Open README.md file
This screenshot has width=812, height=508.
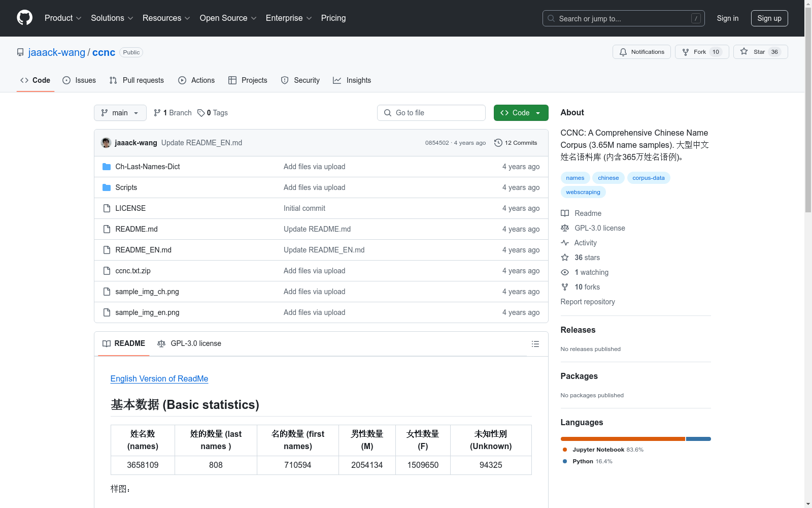pos(137,229)
